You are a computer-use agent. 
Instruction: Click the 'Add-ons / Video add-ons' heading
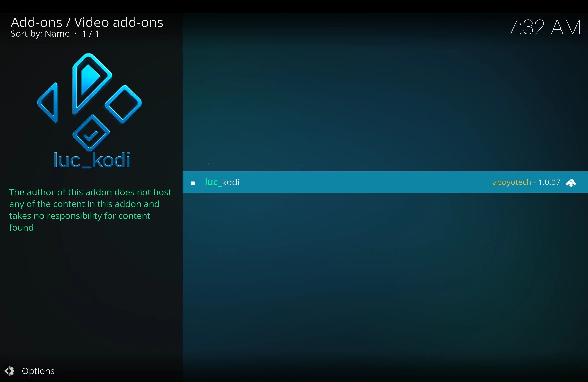[x=87, y=22]
